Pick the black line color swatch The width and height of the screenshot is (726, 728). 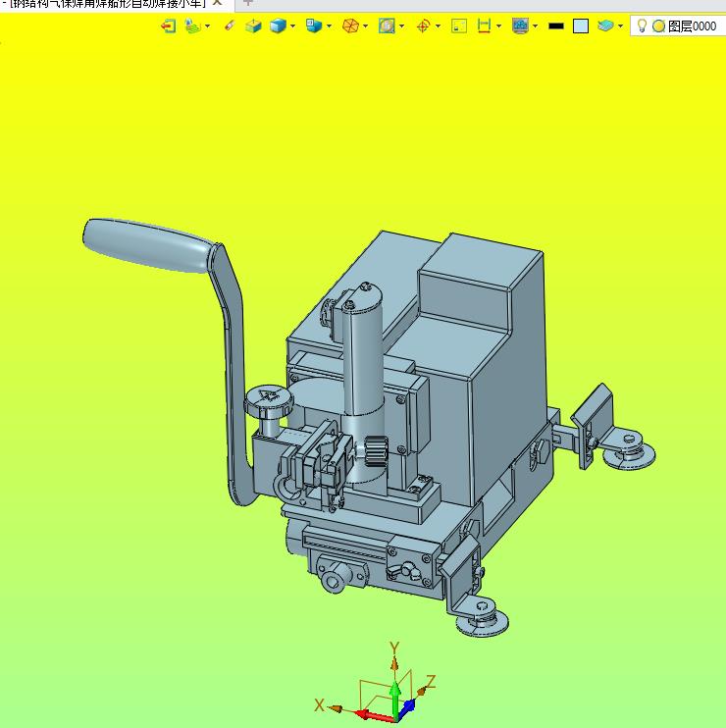(556, 26)
